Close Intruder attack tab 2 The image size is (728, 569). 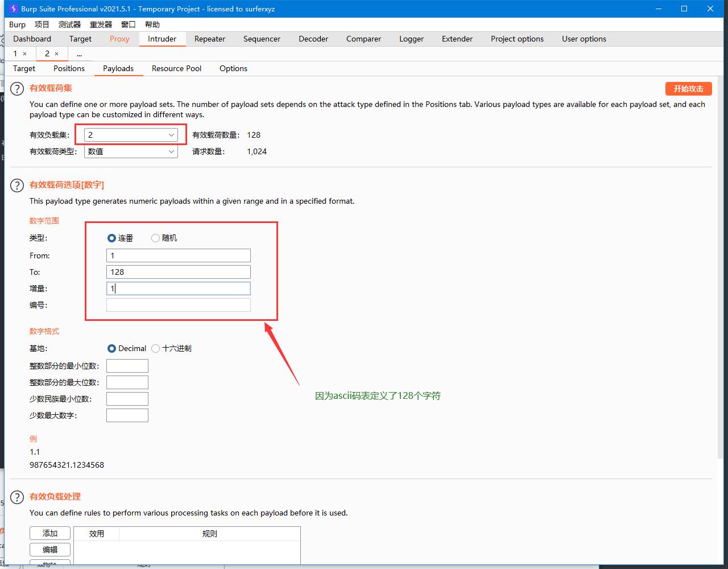click(56, 53)
